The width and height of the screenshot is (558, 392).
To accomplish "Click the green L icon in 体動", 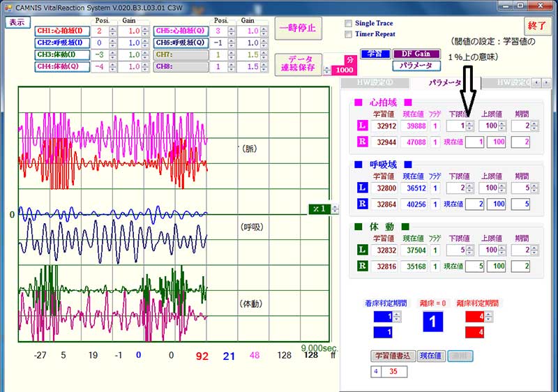I will [361, 250].
